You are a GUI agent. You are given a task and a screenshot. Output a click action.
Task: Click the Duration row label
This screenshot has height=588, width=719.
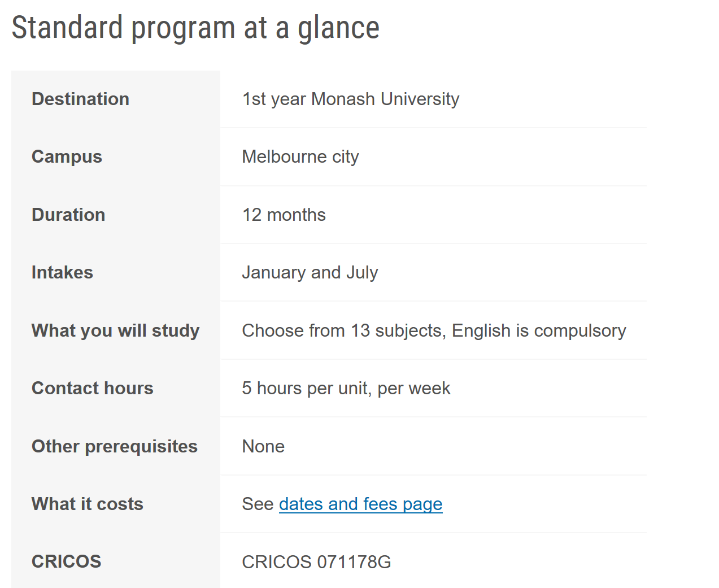68,215
